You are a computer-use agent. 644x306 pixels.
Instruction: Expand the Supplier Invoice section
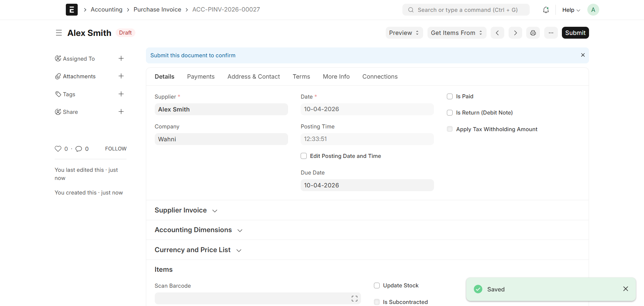click(186, 210)
